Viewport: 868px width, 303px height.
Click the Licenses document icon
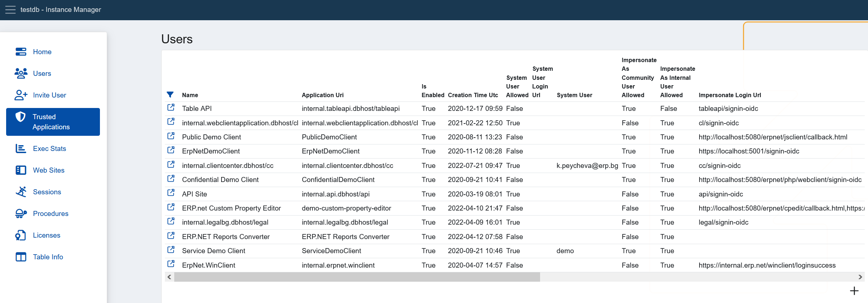(x=21, y=235)
